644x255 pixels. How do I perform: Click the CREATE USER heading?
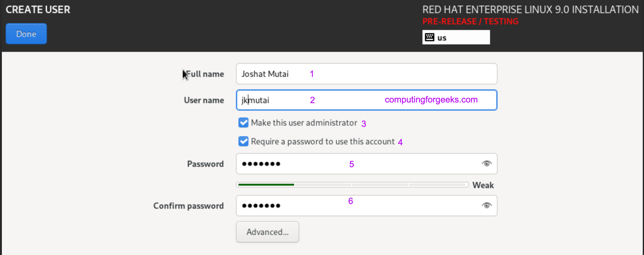coord(38,10)
